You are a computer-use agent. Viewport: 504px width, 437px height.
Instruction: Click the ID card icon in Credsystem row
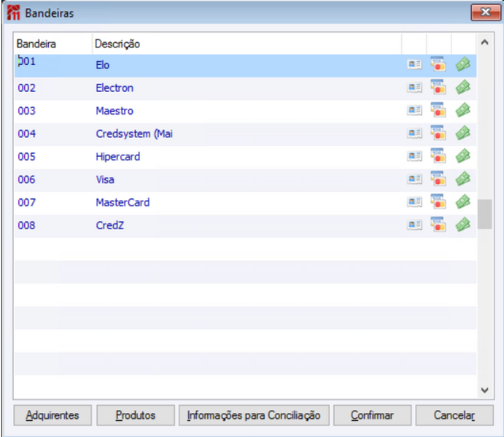point(414,133)
